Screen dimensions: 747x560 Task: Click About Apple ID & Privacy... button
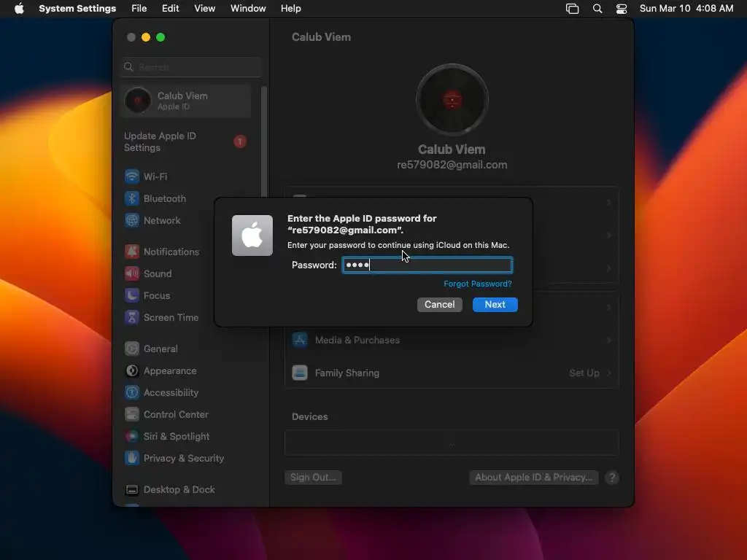533,478
